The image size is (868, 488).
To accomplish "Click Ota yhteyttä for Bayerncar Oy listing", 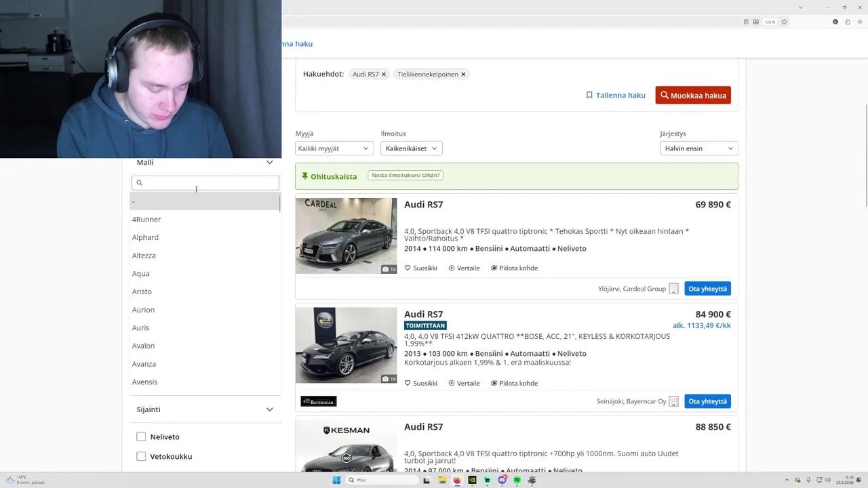I will tap(707, 401).
